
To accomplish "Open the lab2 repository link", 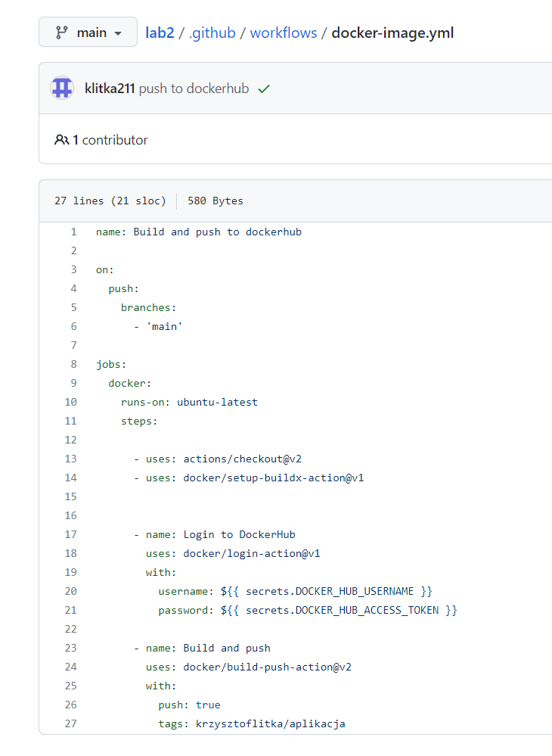I will pos(160,33).
